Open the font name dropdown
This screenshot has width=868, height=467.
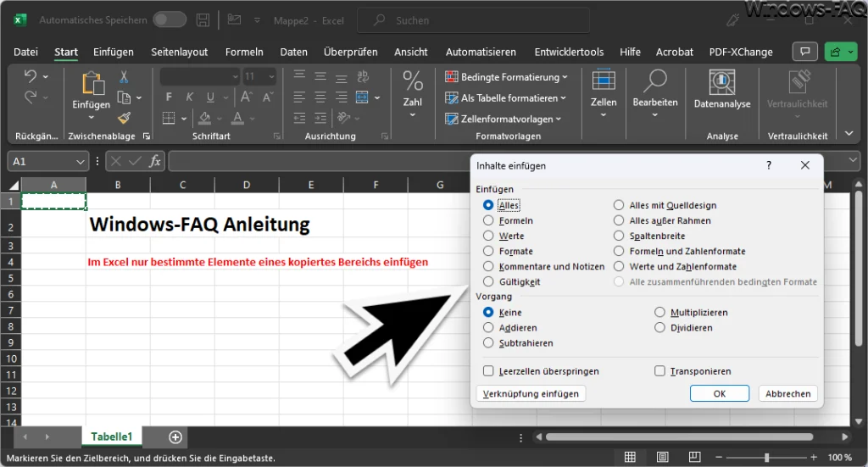[235, 76]
